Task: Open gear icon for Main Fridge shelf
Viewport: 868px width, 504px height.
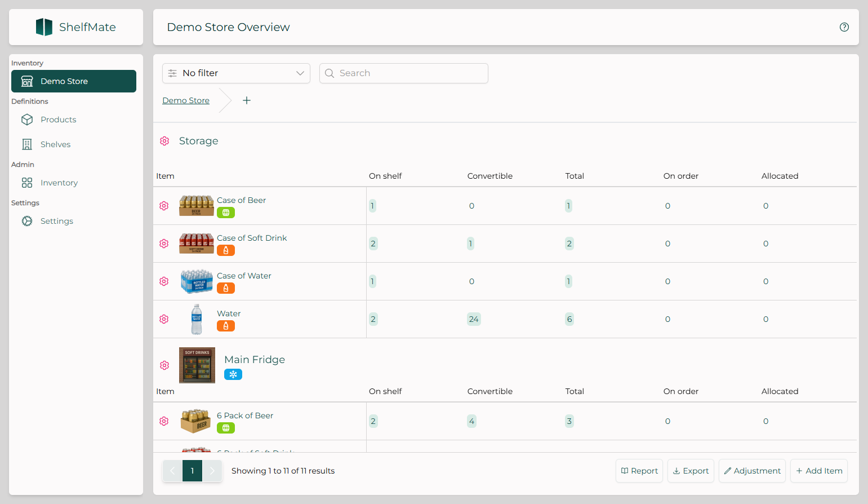Action: pyautogui.click(x=164, y=365)
